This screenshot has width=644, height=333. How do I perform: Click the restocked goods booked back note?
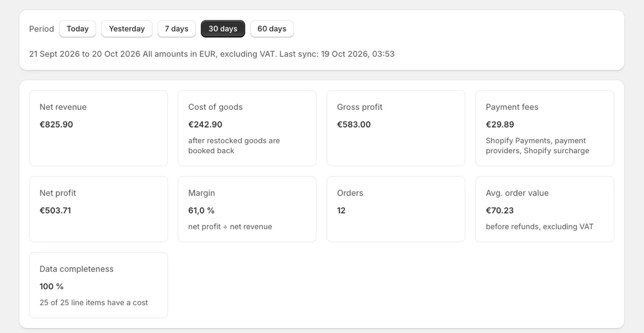click(x=234, y=146)
